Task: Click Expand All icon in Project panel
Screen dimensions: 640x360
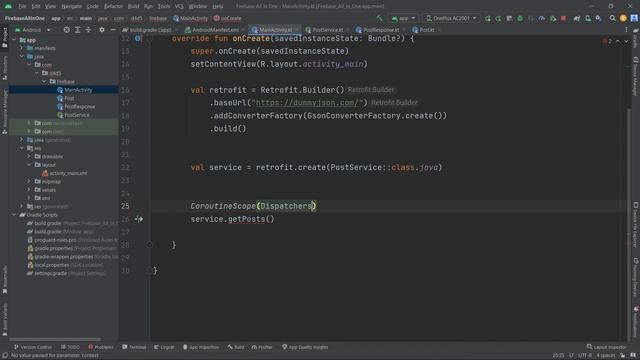Action: click(x=78, y=30)
